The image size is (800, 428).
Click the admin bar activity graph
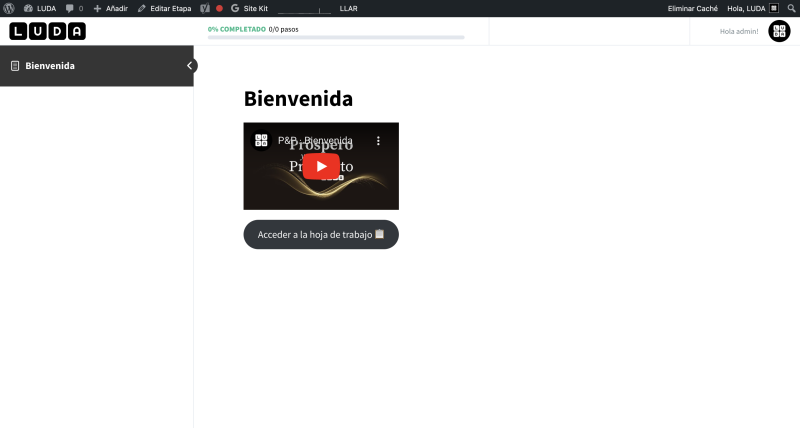pyautogui.click(x=304, y=9)
